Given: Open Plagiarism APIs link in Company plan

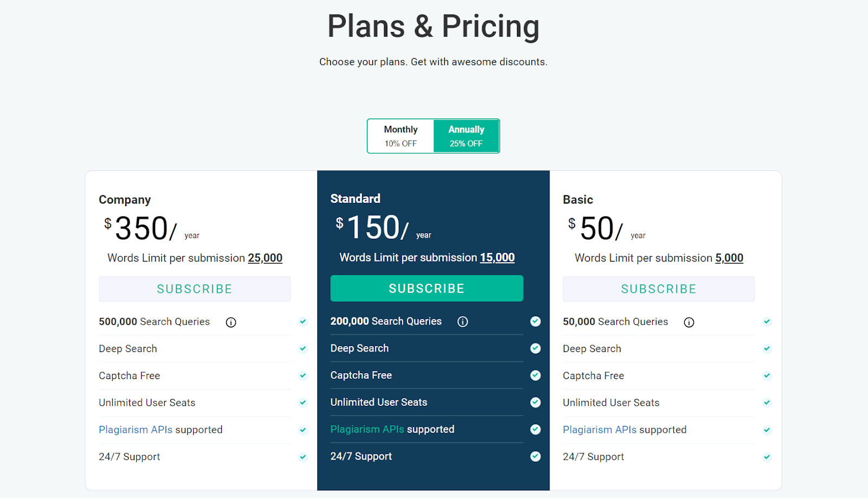Looking at the screenshot, I should pos(136,430).
